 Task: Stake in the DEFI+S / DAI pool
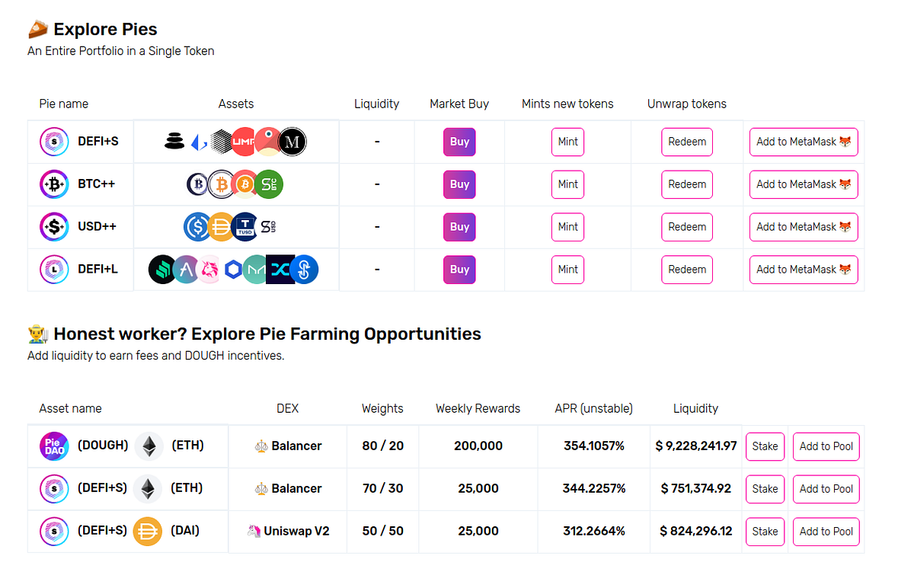765,532
